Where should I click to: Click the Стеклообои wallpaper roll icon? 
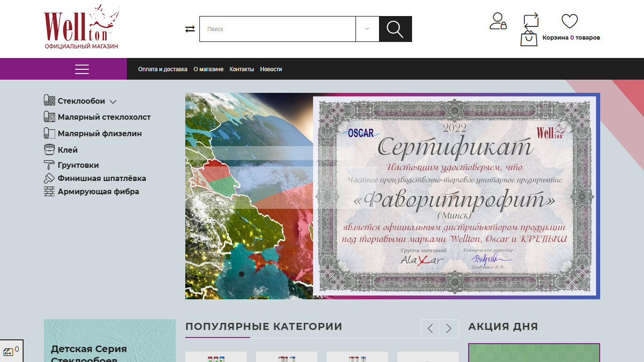tap(50, 101)
